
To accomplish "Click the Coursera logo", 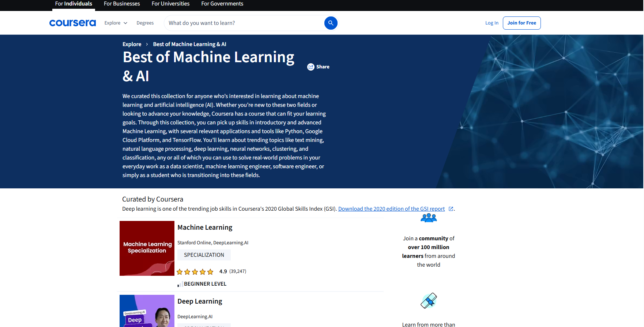I will click(72, 23).
